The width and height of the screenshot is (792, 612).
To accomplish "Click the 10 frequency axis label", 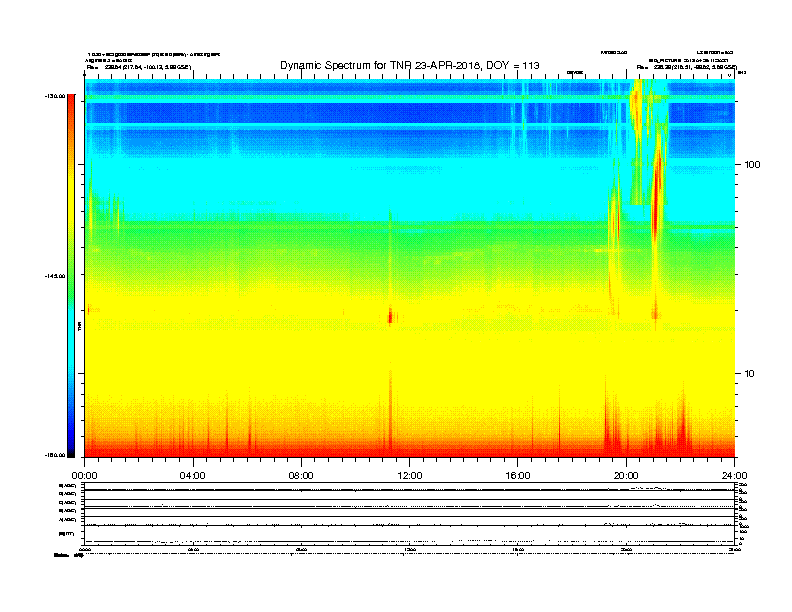I will coord(749,374).
